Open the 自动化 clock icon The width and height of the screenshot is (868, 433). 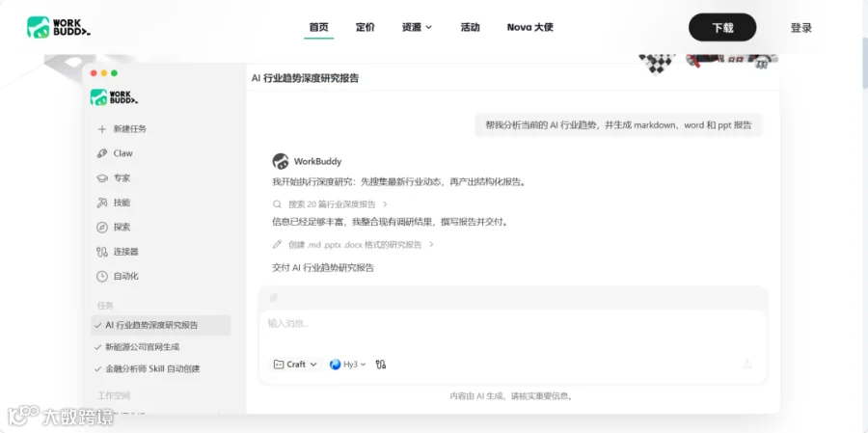coord(102,277)
